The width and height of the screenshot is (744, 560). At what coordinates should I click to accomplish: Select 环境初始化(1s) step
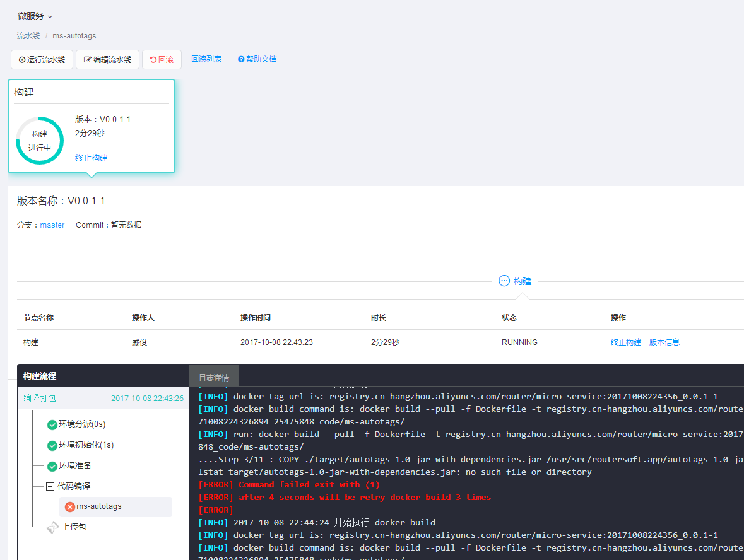point(86,445)
